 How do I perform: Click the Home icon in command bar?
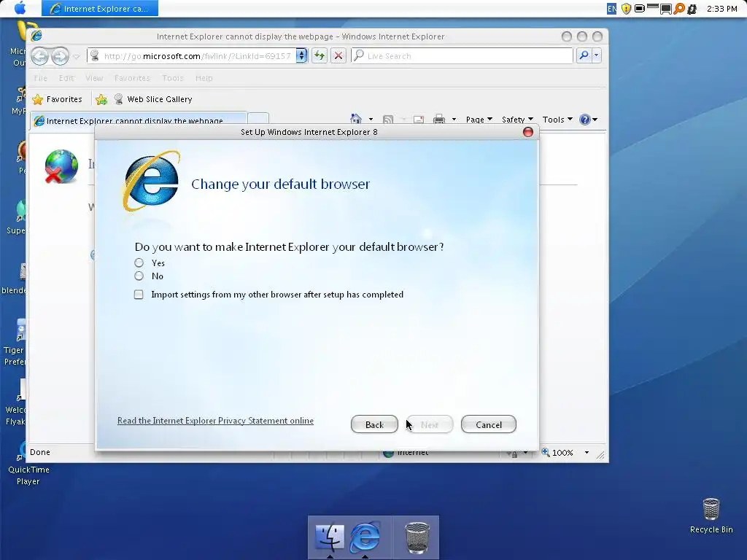click(x=356, y=119)
